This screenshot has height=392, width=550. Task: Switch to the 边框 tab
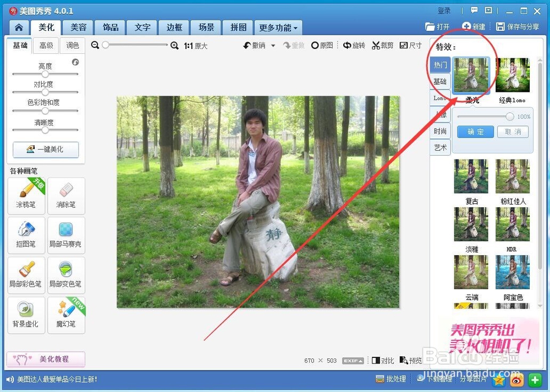[174, 27]
